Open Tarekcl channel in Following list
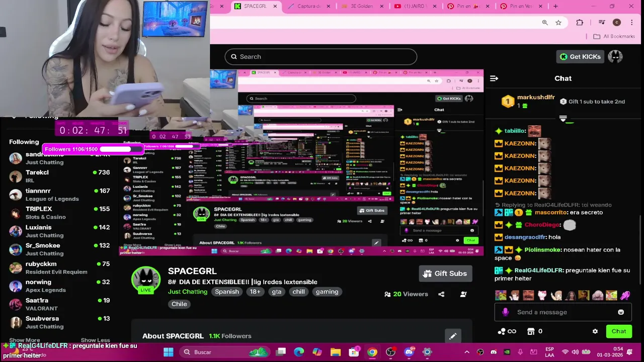The width and height of the screenshot is (644, 362). click(x=59, y=176)
